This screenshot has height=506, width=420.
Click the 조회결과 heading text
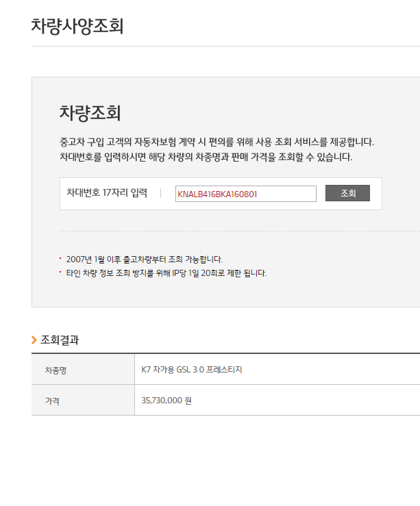(60, 340)
